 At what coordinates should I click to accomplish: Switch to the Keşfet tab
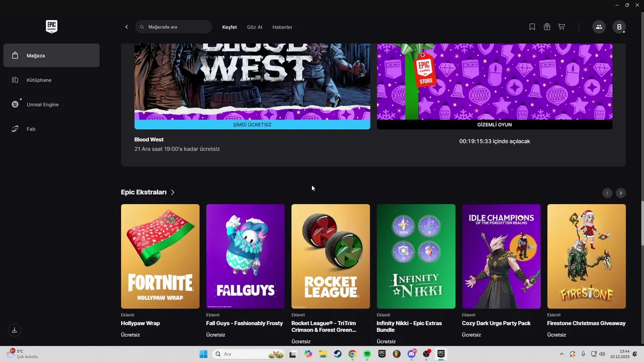tap(229, 27)
